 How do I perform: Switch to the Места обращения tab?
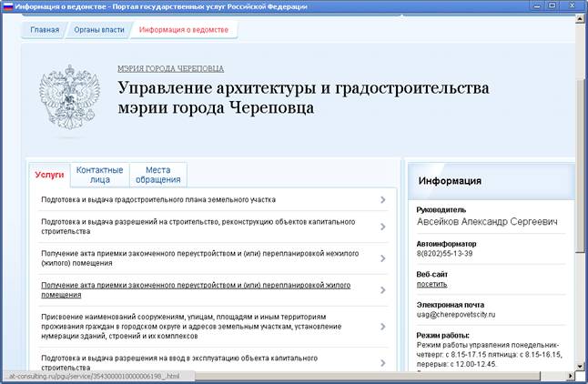(157, 175)
